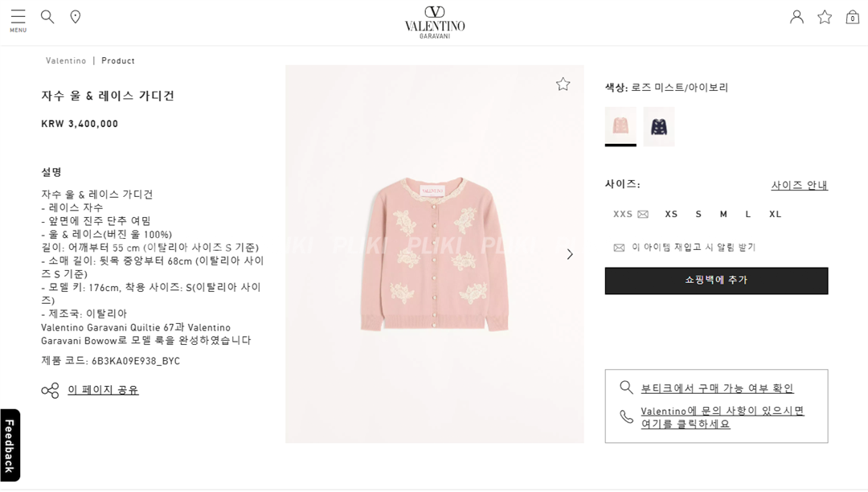The image size is (868, 492).
Task: Click 쇼핑백에 추가 button
Action: point(716,281)
